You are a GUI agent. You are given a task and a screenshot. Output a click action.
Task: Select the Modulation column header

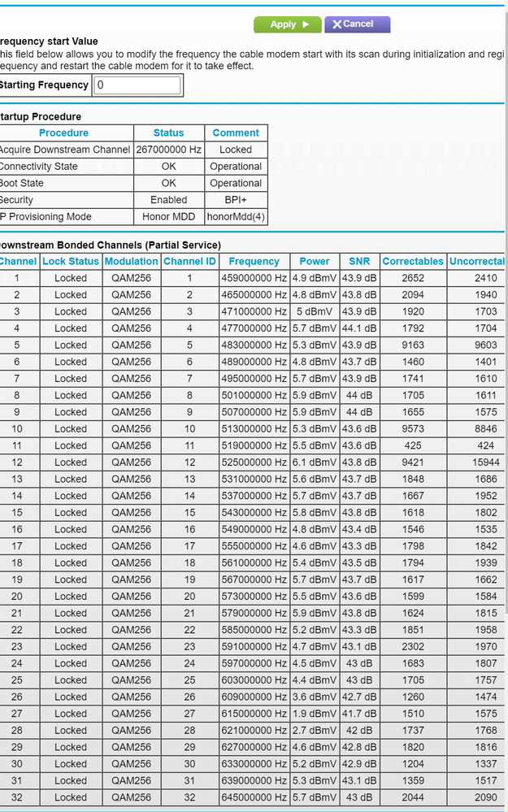[132, 261]
